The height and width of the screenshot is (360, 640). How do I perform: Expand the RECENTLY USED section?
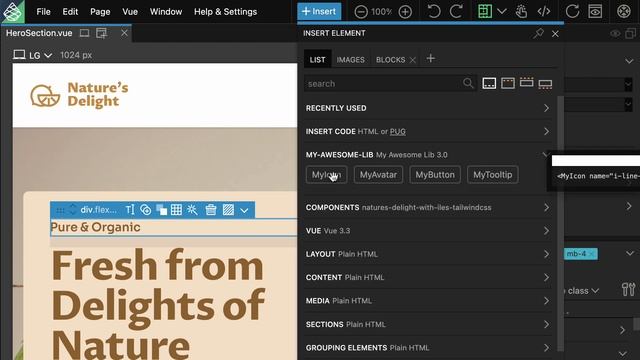428,108
